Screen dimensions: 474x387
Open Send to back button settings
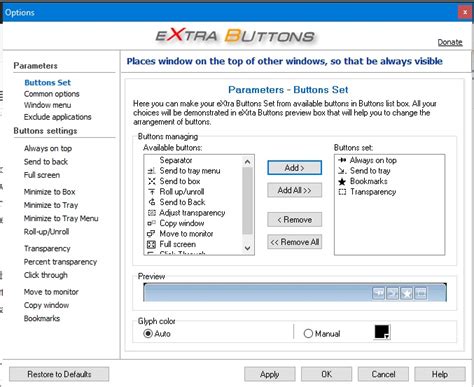46,162
